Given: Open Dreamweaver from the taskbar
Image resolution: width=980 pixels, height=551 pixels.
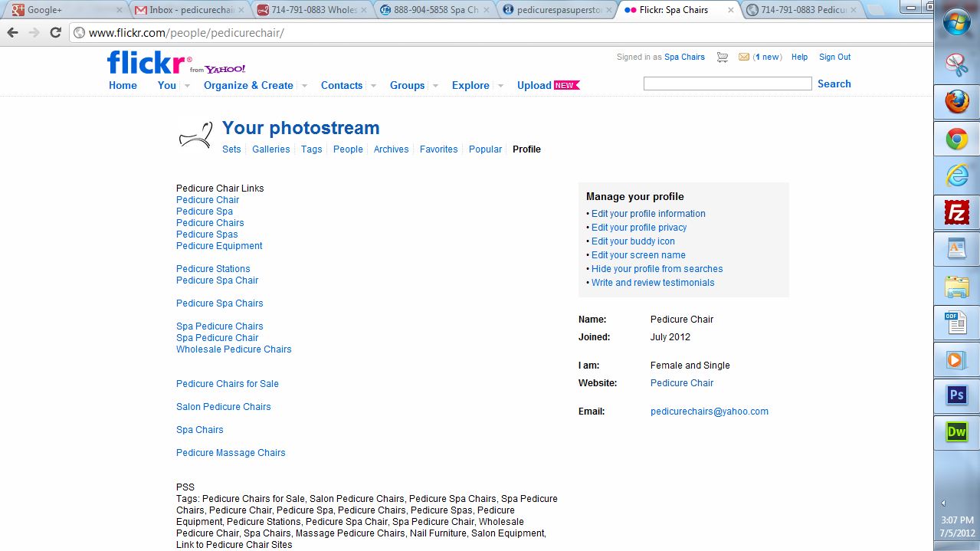Looking at the screenshot, I should [x=957, y=432].
